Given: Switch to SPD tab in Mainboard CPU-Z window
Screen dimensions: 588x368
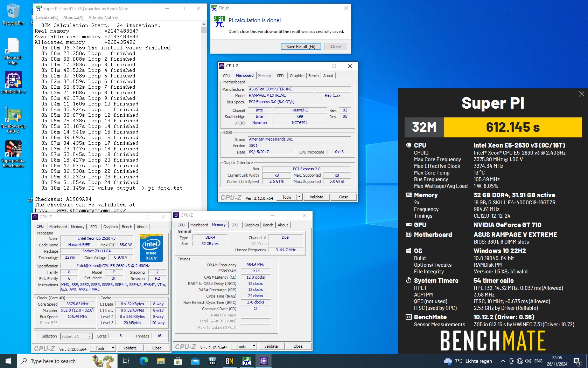Looking at the screenshot, I should coord(280,76).
